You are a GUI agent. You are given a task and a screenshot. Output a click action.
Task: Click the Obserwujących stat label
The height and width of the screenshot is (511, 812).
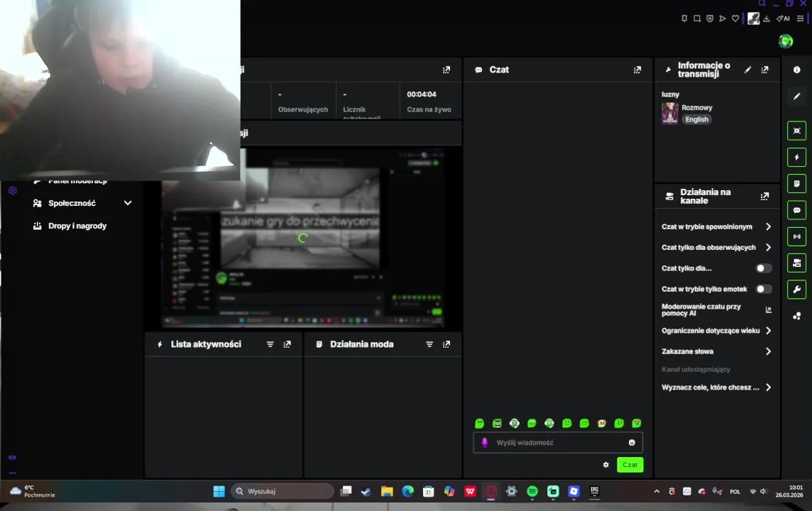pyautogui.click(x=303, y=110)
